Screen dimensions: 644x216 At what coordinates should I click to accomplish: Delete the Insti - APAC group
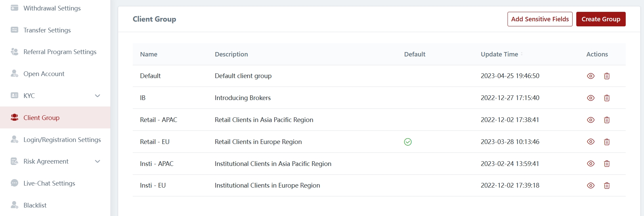(x=607, y=164)
